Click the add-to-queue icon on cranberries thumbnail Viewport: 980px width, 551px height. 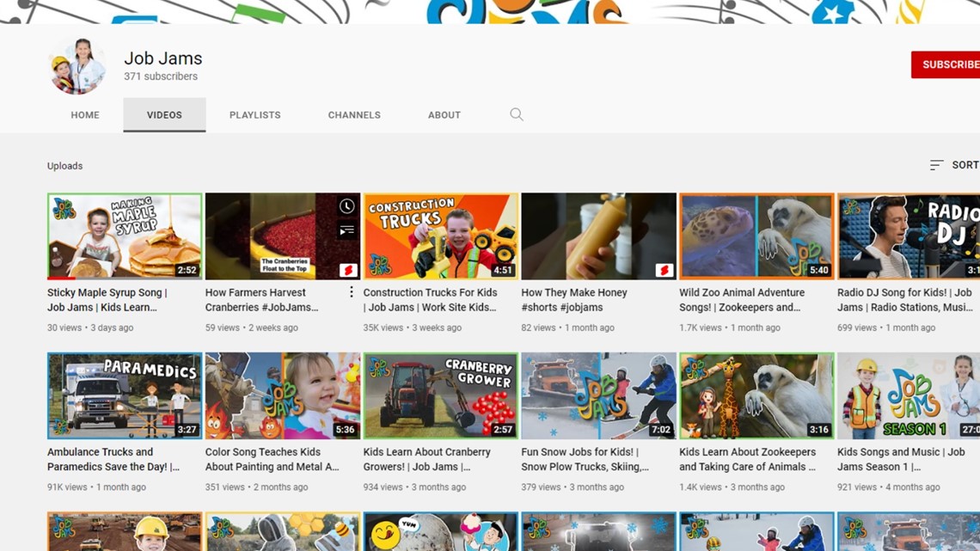pos(347,230)
